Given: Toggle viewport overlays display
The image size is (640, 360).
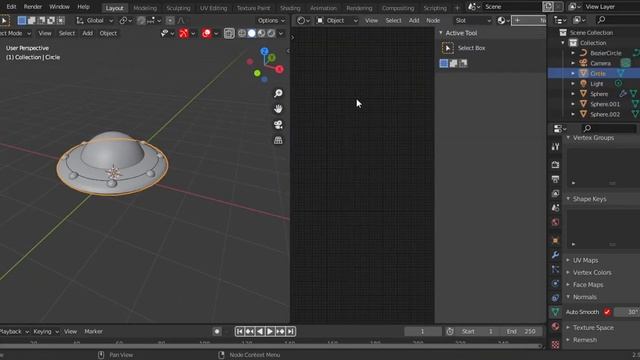Looking at the screenshot, I should (x=207, y=33).
